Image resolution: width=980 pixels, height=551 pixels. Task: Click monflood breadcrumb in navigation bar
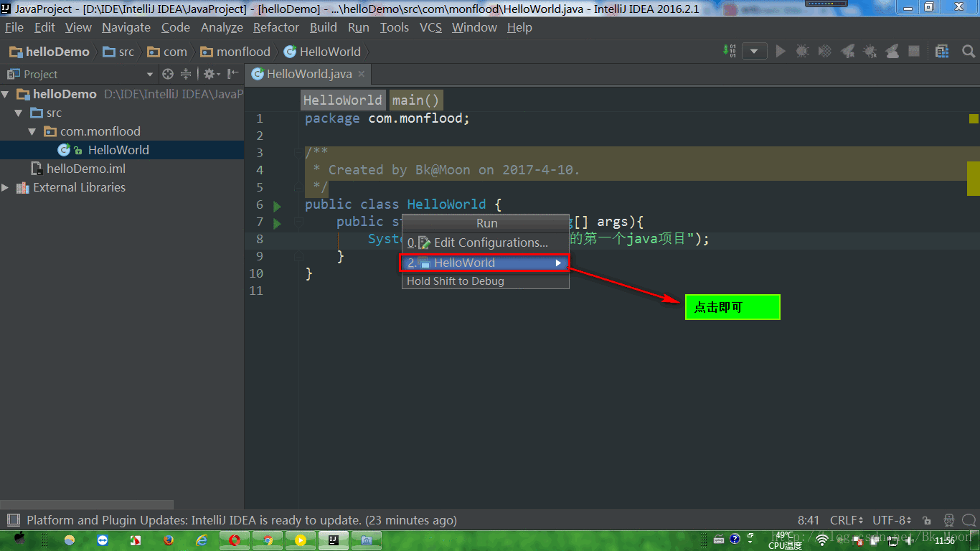[x=235, y=52]
